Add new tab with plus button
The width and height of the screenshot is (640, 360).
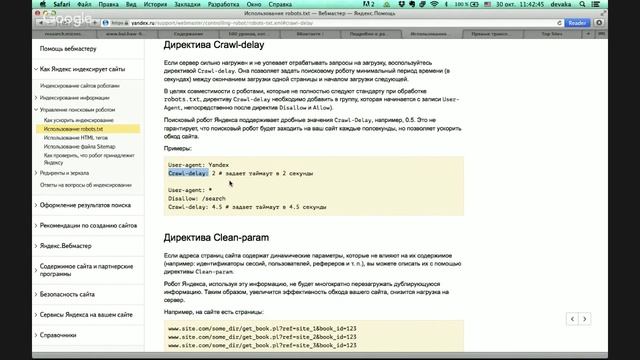pyautogui.click(x=588, y=34)
